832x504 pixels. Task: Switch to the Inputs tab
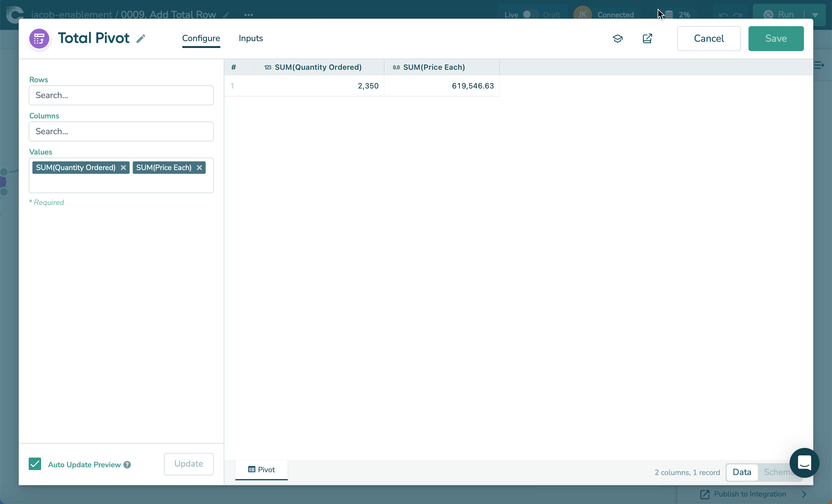(x=251, y=39)
